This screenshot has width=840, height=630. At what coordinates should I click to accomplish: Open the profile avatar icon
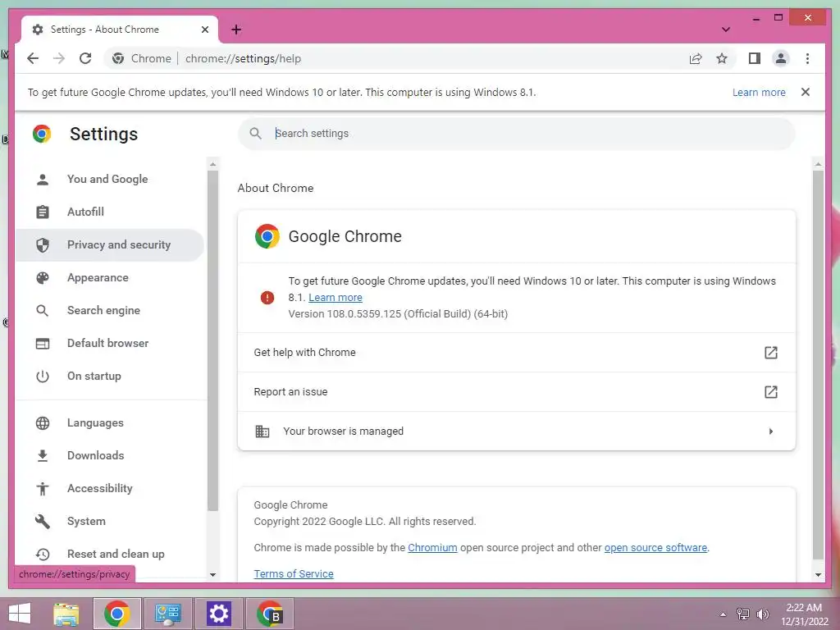coord(781,58)
